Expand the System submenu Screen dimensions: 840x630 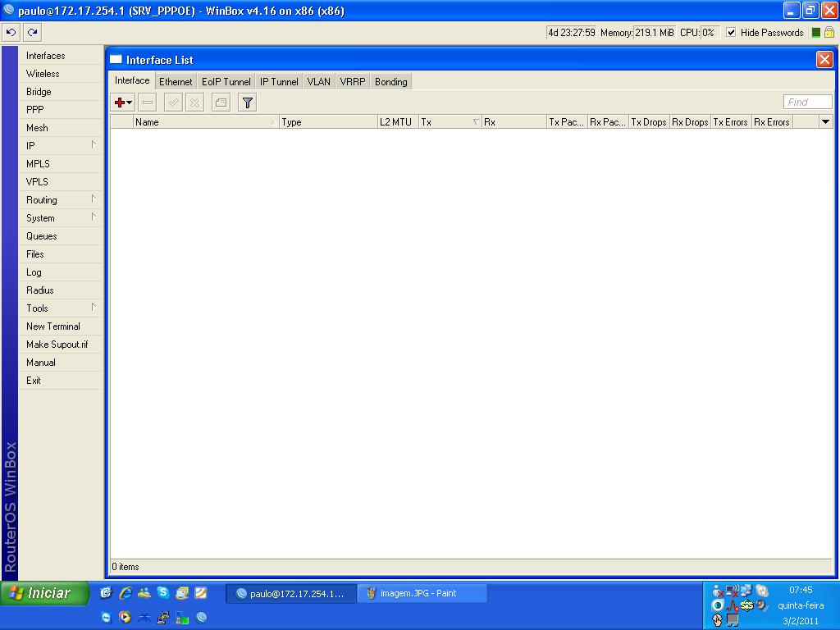(94, 217)
